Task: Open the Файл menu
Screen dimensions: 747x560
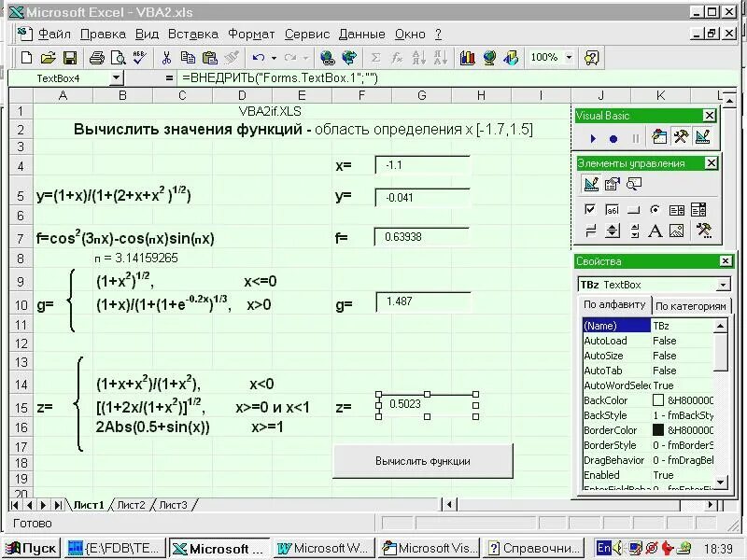Action: [x=54, y=35]
